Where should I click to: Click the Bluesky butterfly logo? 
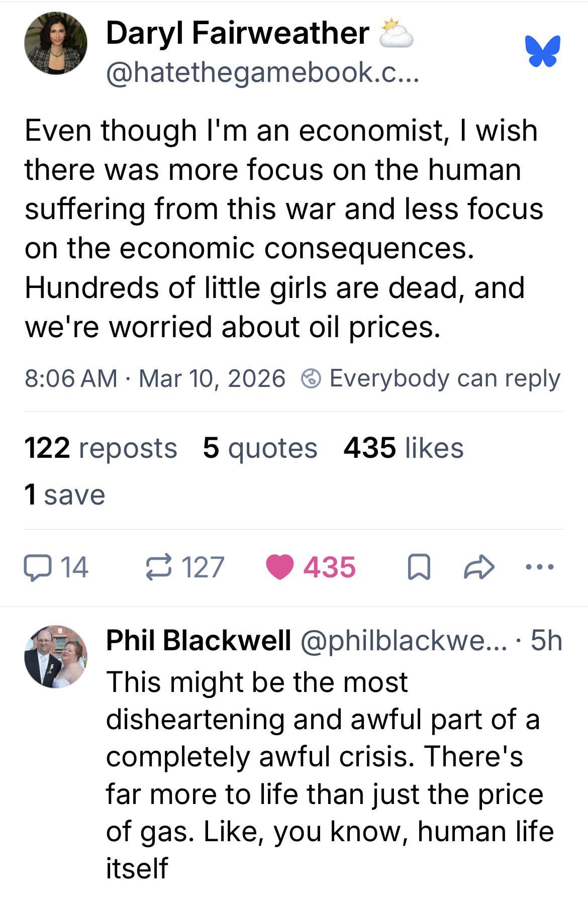tap(542, 50)
